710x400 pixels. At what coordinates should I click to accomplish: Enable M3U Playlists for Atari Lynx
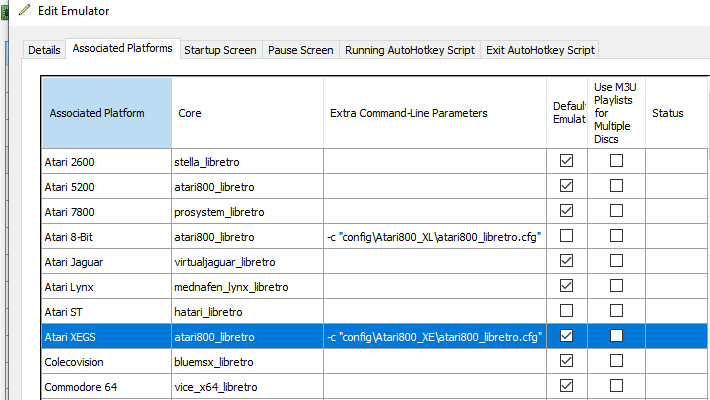click(616, 286)
